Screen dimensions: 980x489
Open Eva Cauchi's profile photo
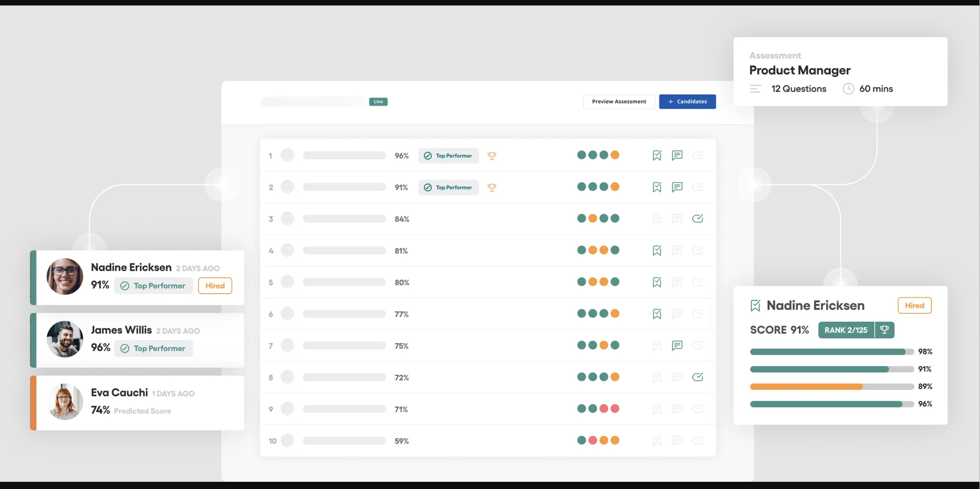65,402
